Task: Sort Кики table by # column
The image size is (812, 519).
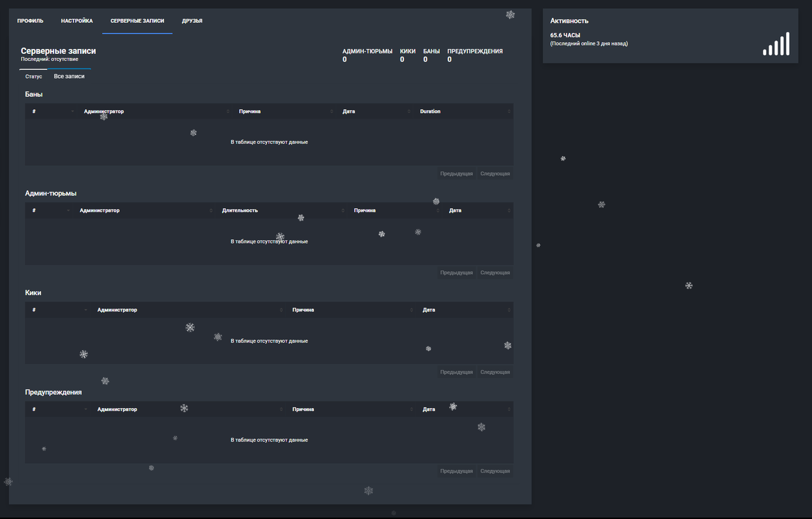Action: click(58, 310)
